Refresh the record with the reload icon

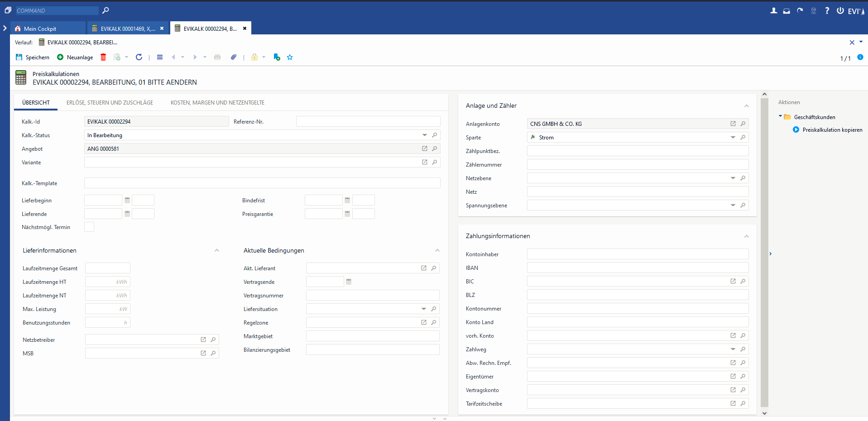139,57
